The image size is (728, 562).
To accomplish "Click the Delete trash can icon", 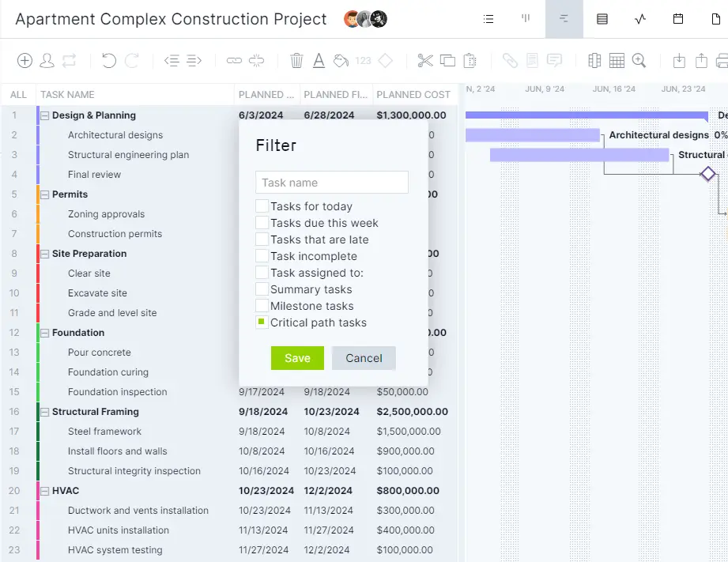I will [296, 61].
